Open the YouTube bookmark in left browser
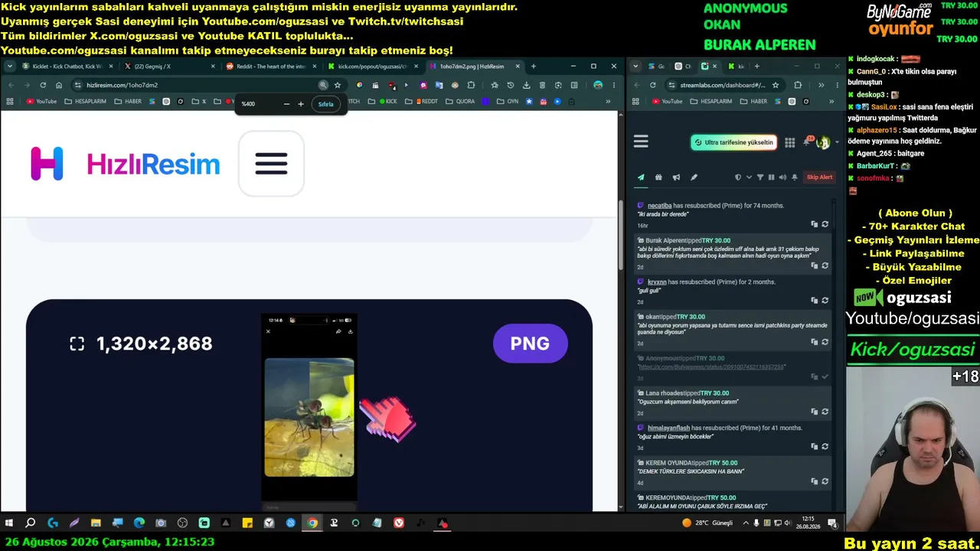This screenshot has width=980, height=551. click(41, 102)
